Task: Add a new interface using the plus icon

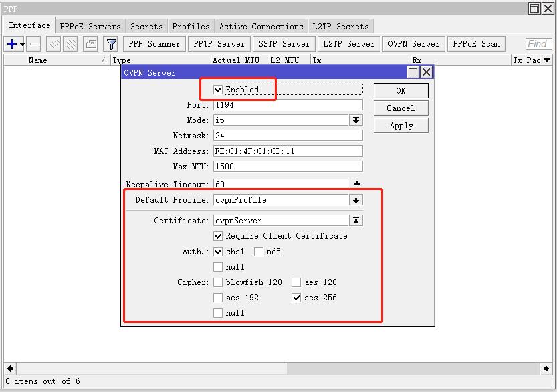Action: (x=10, y=44)
